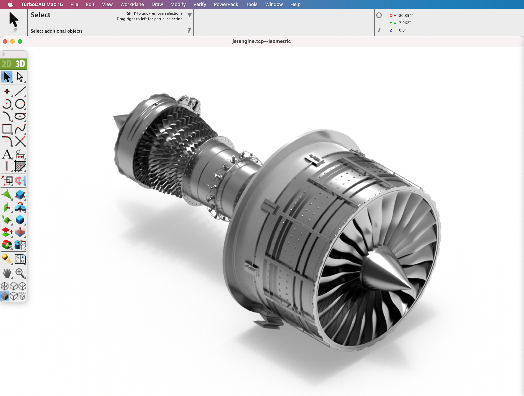This screenshot has height=396, width=524.
Task: Select the blue solid Cube primitive tool
Action: (x=20, y=220)
